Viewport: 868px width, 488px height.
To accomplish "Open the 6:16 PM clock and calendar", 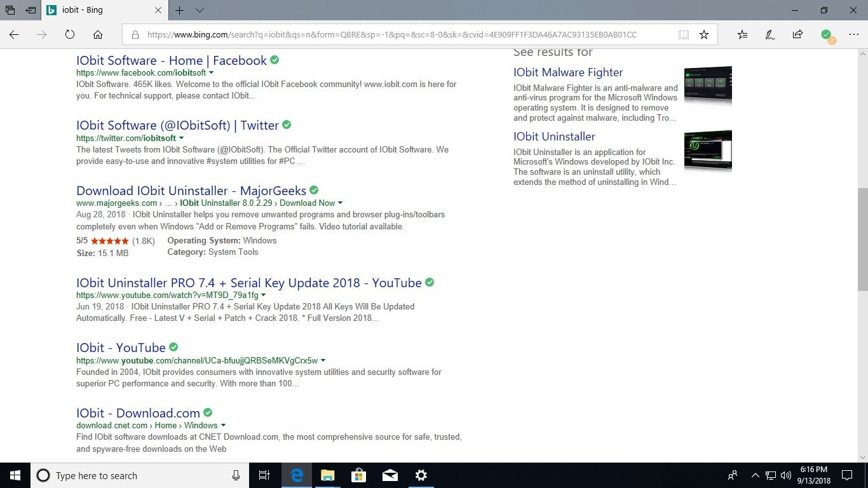I will tap(815, 475).
